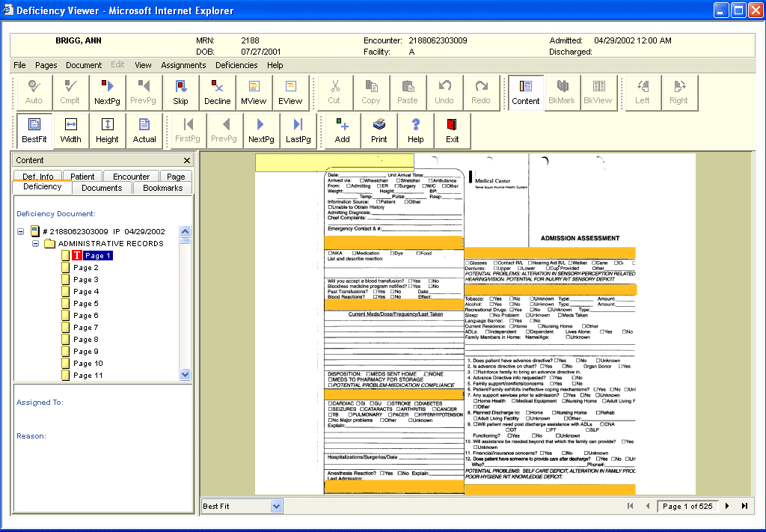Image resolution: width=766 pixels, height=532 pixels.
Task: Click the tree scroll down arrow
Action: click(x=186, y=375)
